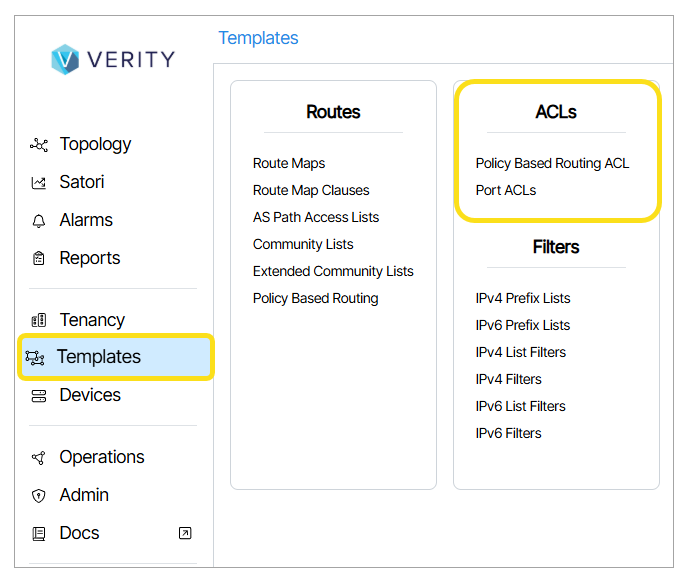This screenshot has width=692, height=580.
Task: Click the Operations share icon
Action: (39, 458)
